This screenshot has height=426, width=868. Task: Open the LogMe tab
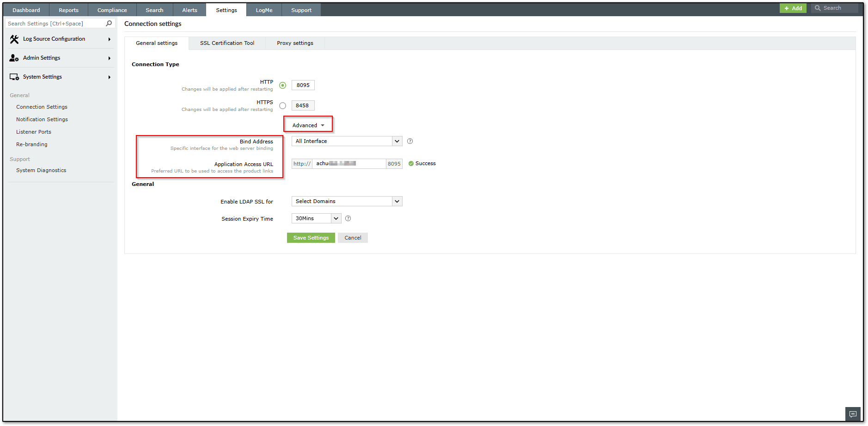(264, 10)
